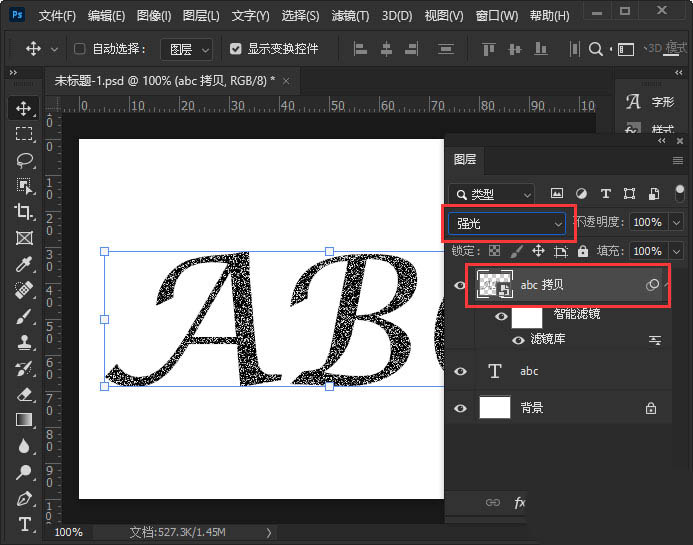This screenshot has height=545, width=693.
Task: Hide the abc 拷贝 layer
Action: [x=460, y=285]
